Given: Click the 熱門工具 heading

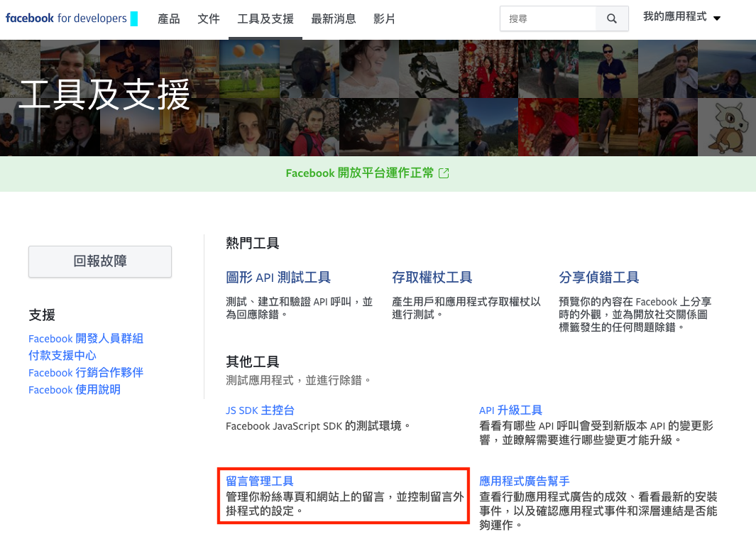Looking at the screenshot, I should [252, 243].
